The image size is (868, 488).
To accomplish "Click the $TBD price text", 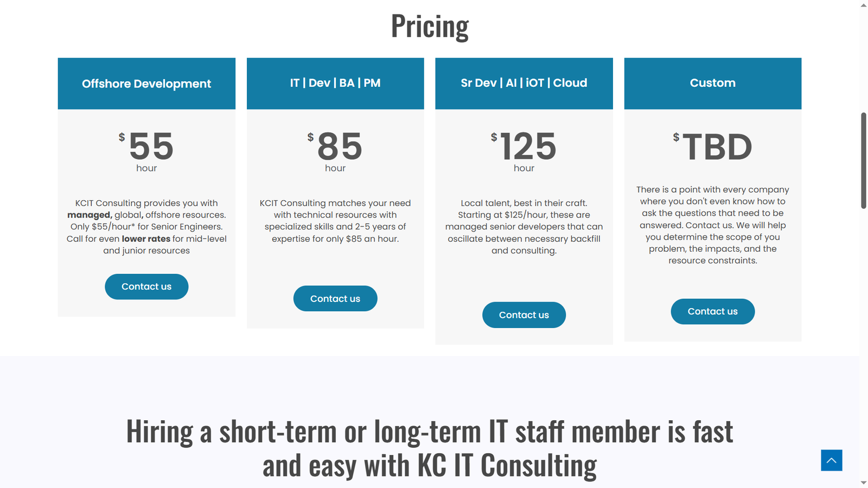I will tap(713, 147).
